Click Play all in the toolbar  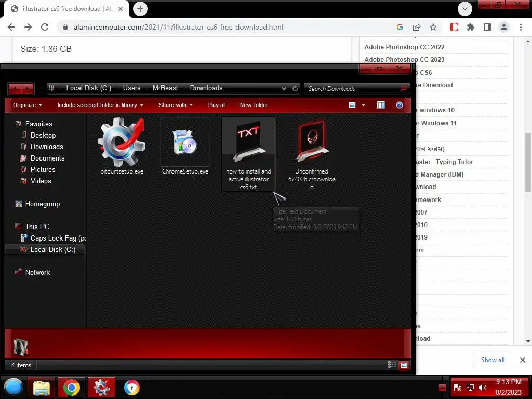pos(217,105)
